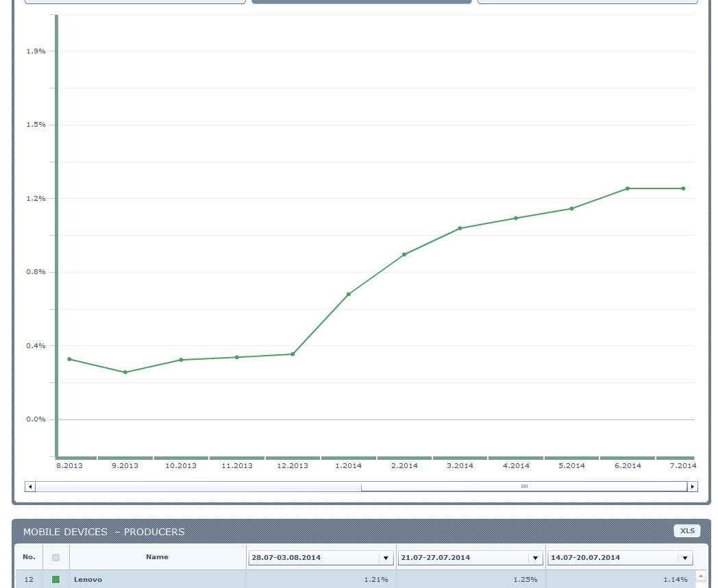Screen dimensions: 718x588
Task: Open the 28.07-03.08.2014 date dropdown
Action: point(386,558)
